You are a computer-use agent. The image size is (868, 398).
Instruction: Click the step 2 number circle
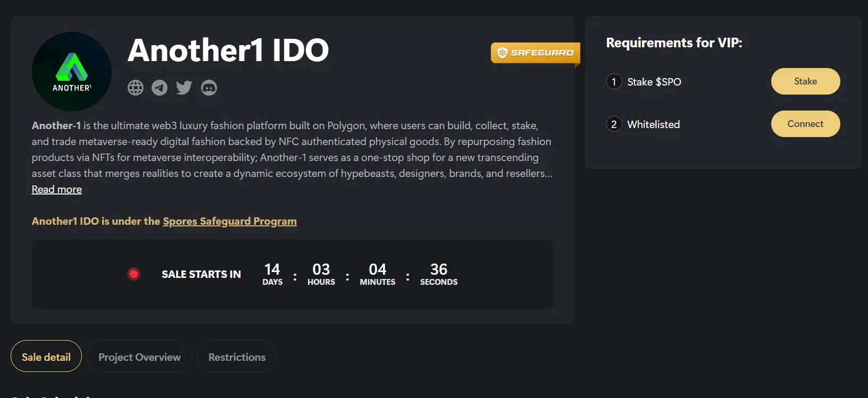point(614,124)
